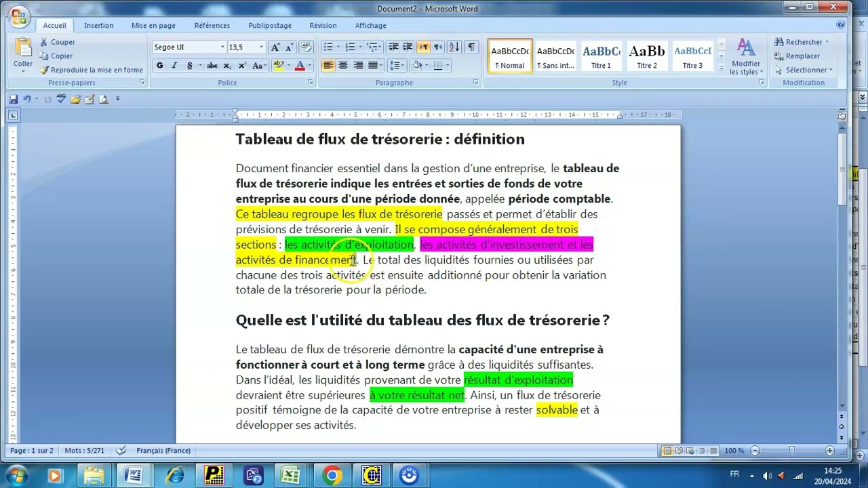Click the Print Preview quick access icon
The height and width of the screenshot is (488, 868).
[x=104, y=99]
